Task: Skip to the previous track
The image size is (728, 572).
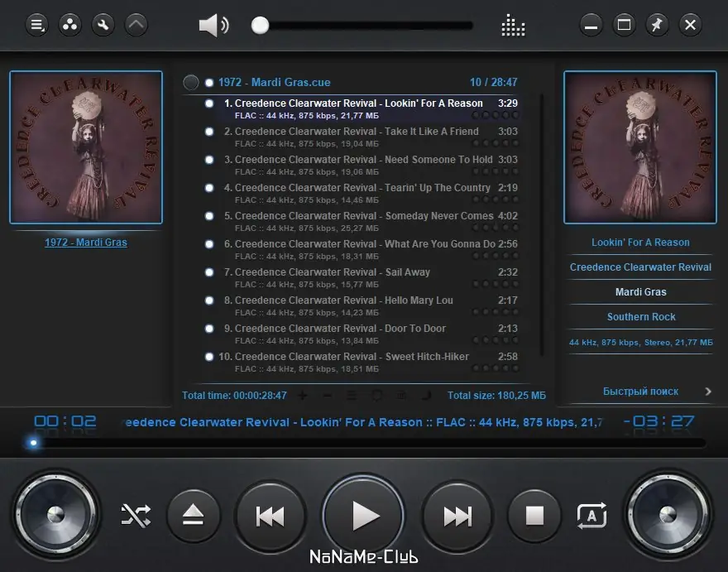Action: click(x=271, y=516)
